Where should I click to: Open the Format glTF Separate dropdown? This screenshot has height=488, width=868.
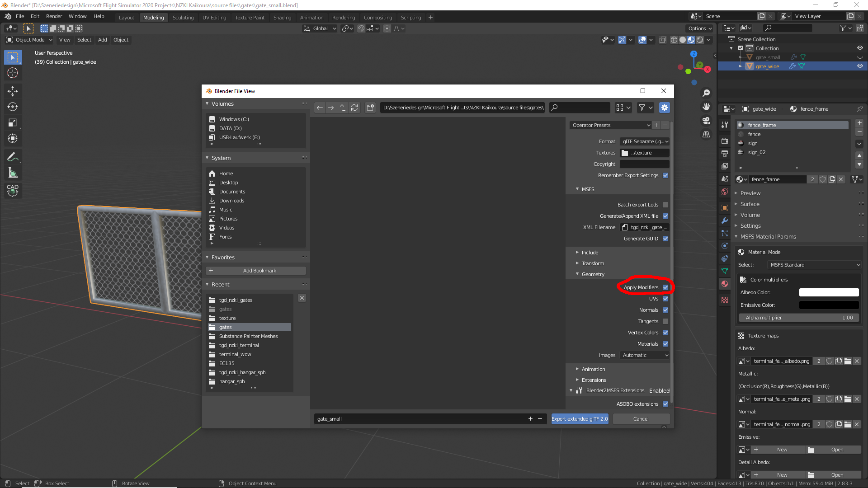point(645,141)
